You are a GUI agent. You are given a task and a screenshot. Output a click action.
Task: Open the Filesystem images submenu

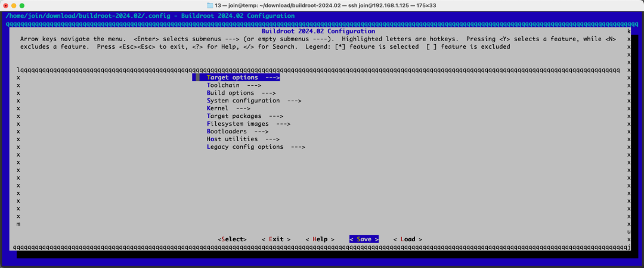(249, 123)
